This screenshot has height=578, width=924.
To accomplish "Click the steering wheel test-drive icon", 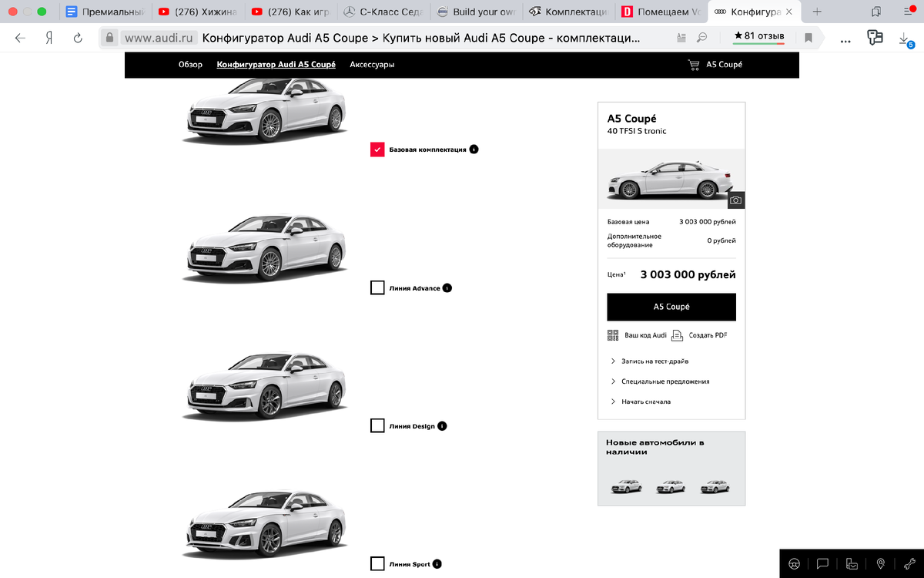I will [794, 563].
